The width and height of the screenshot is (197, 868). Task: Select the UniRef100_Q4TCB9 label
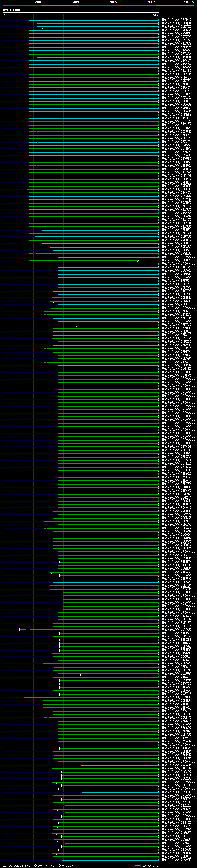pos(176,446)
